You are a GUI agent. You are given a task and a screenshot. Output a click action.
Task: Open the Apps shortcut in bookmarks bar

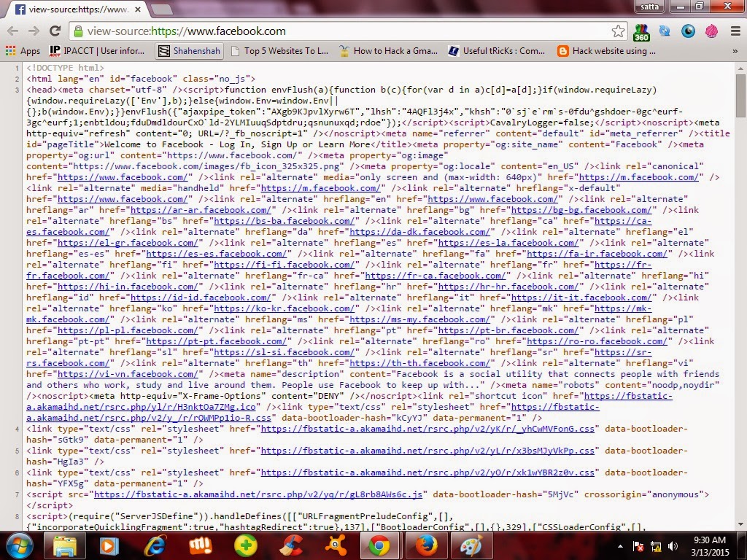coord(23,51)
